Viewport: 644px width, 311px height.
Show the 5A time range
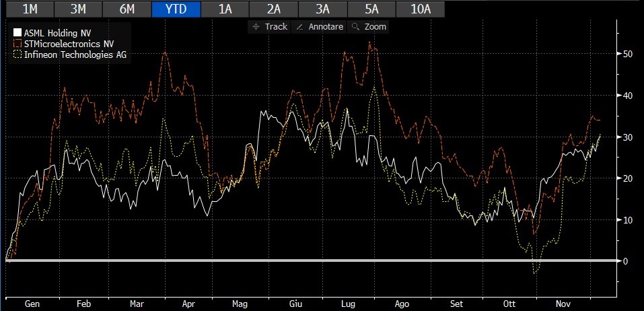[x=371, y=9]
